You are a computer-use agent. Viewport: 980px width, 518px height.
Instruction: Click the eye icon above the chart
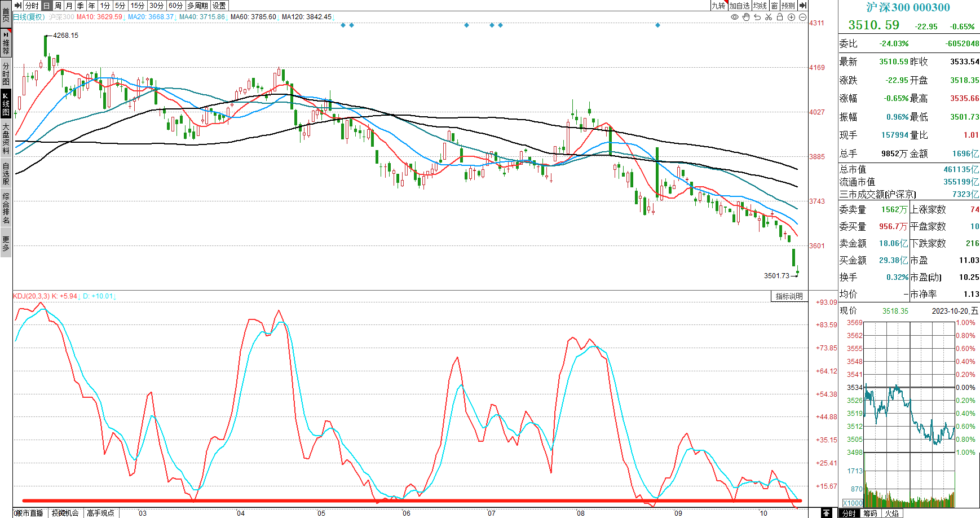click(x=734, y=17)
